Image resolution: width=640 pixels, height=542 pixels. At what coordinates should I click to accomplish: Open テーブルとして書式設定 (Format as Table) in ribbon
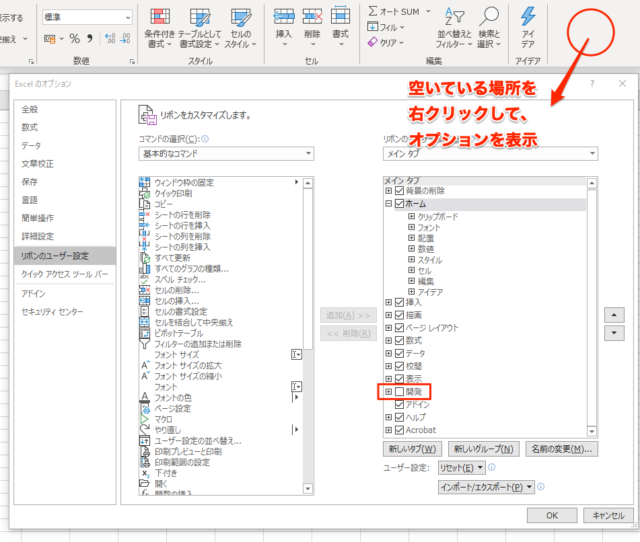tap(200, 26)
